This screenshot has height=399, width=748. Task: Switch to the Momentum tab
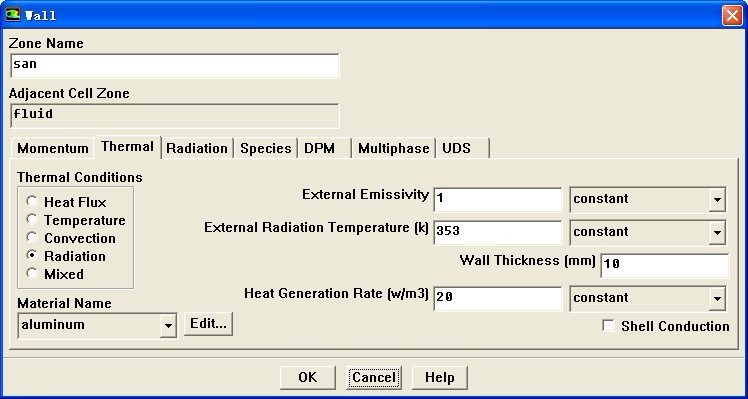point(52,148)
